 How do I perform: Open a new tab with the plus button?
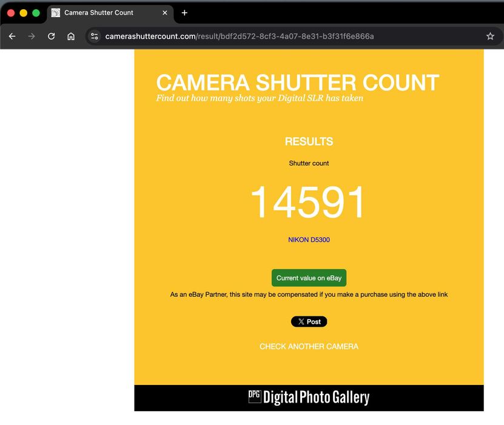tap(184, 13)
